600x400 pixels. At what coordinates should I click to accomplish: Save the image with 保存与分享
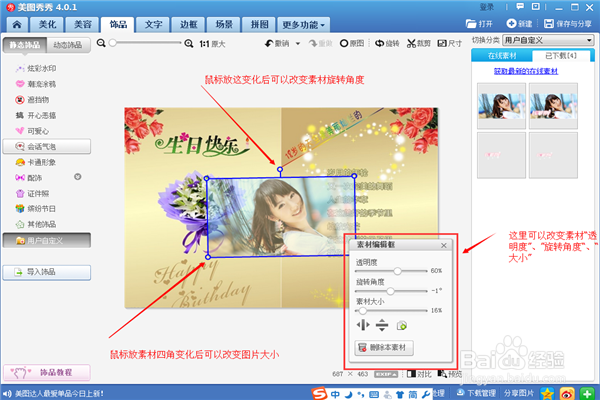pos(568,24)
